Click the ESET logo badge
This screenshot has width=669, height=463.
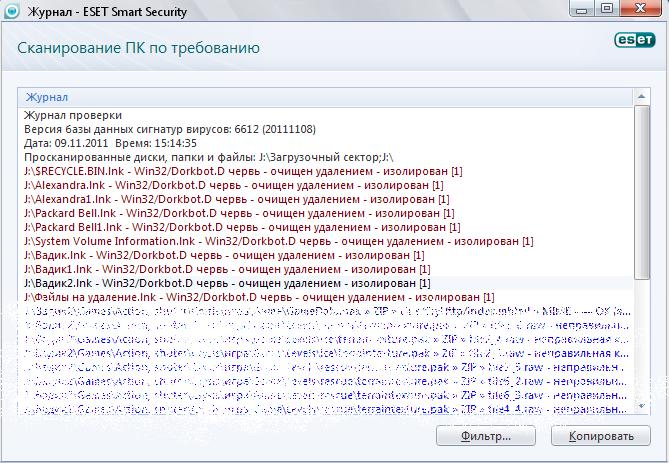(x=634, y=40)
